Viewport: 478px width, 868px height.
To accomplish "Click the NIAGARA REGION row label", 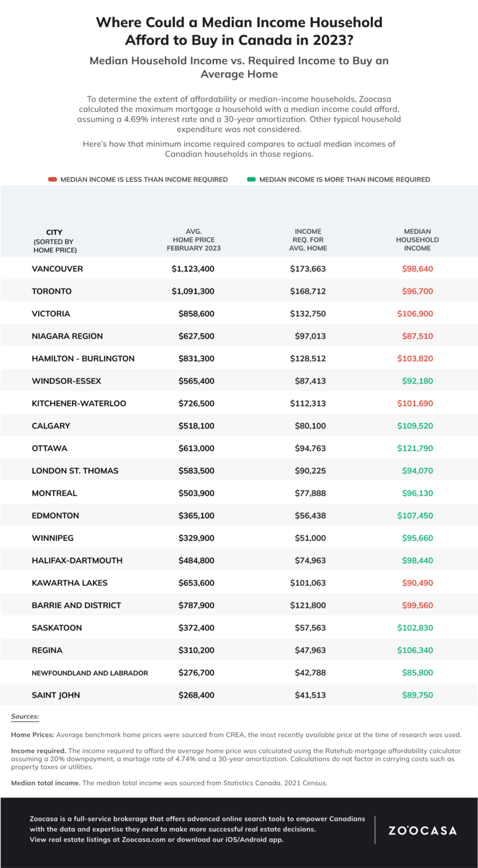I will 67,336.
